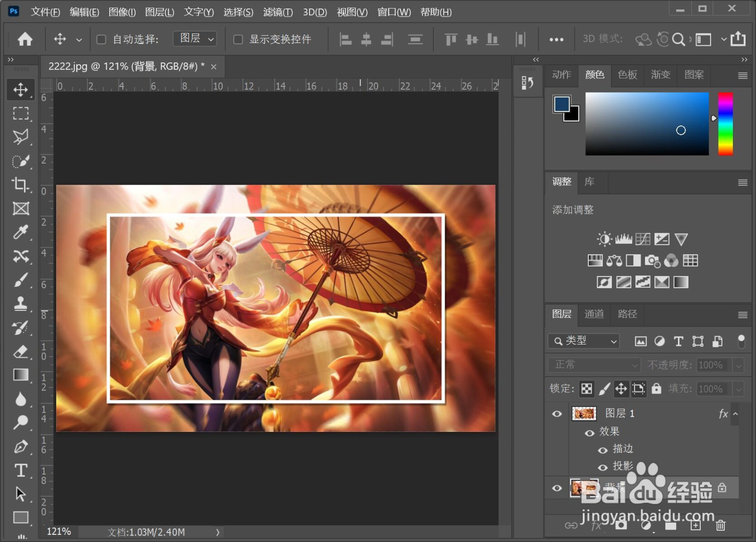
Task: Switch to the 通道 tab
Action: click(594, 314)
